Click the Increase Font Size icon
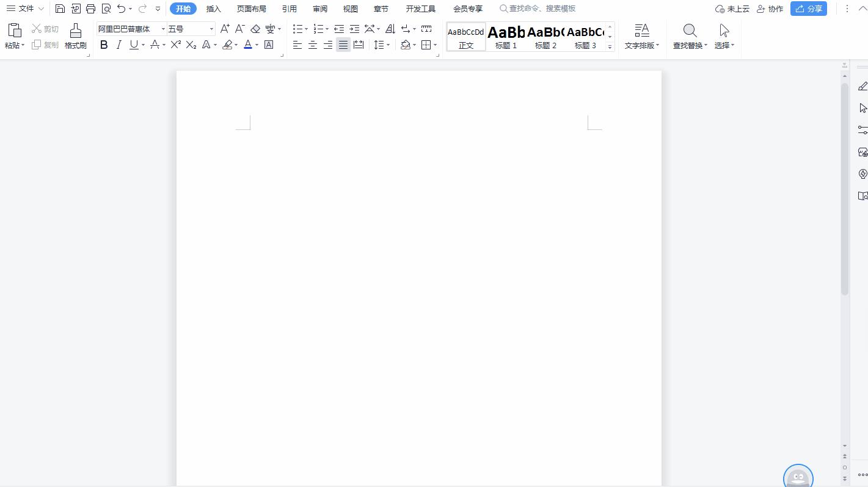Screen dimensions: 868x487 [225, 29]
